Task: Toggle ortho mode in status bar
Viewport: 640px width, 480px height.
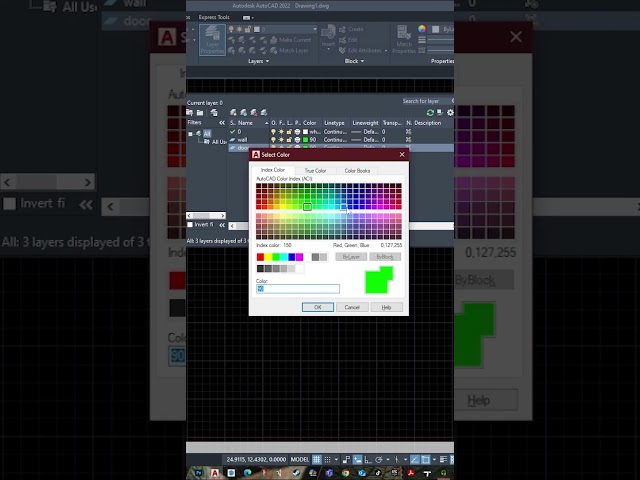Action: coord(368,460)
